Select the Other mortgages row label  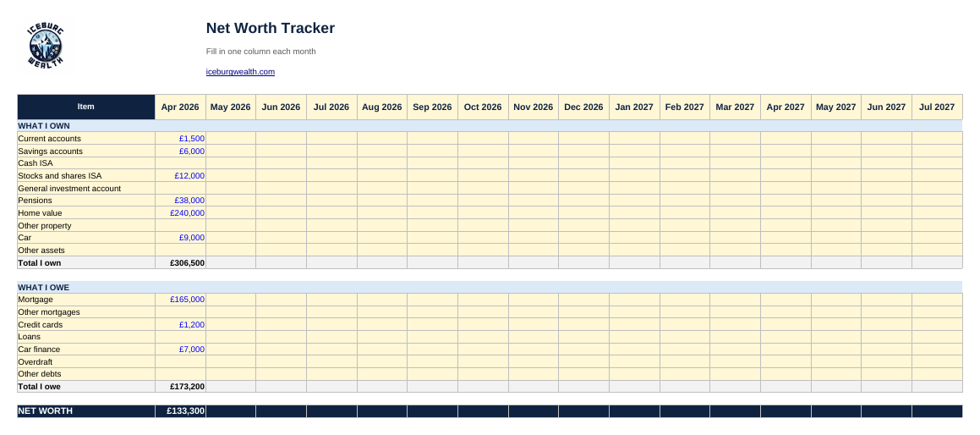tap(86, 311)
